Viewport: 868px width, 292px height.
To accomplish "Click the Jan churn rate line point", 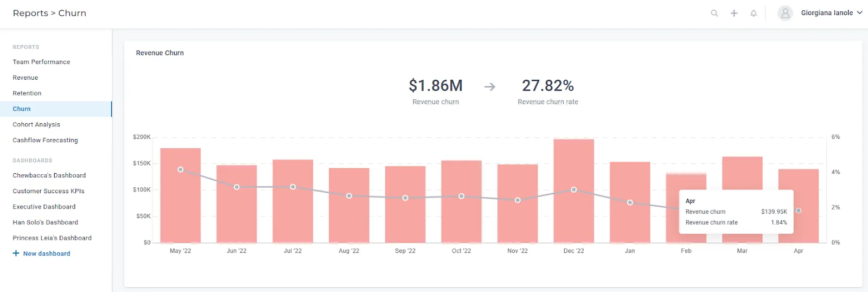I will (x=630, y=202).
